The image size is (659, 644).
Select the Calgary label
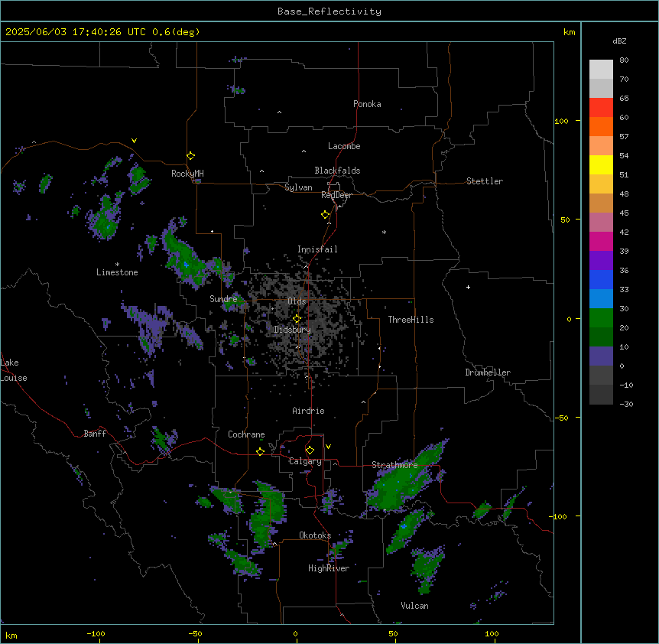[305, 461]
